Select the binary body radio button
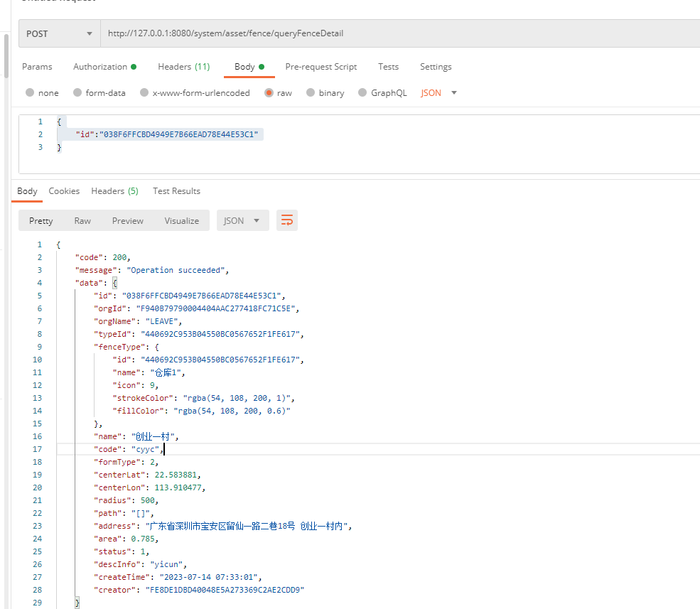This screenshot has height=609, width=700. (311, 92)
